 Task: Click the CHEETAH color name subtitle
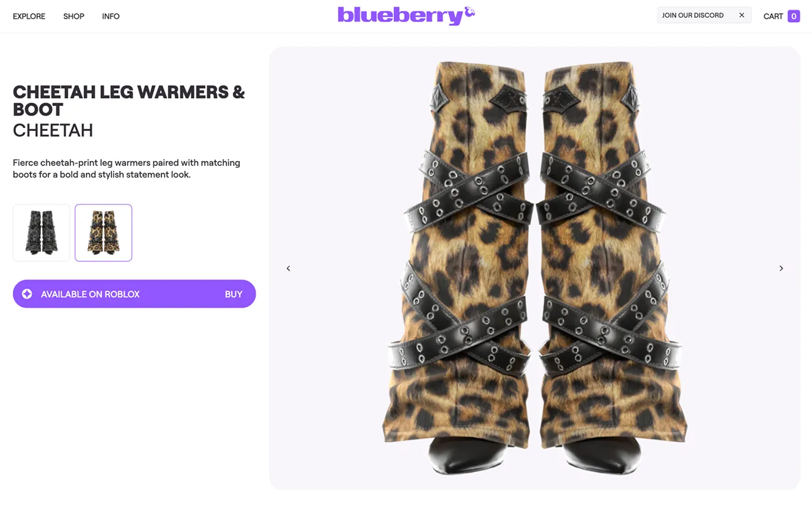click(x=53, y=130)
